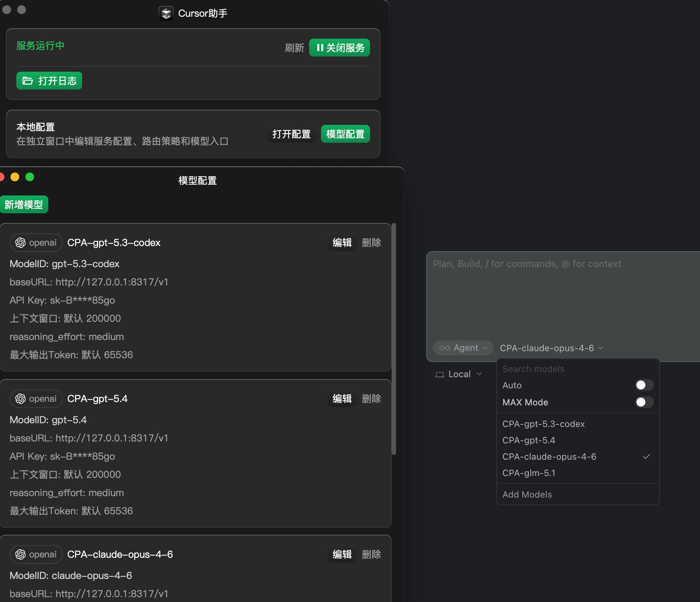Click ModelID: gpt-5.3-codex text

[64, 264]
